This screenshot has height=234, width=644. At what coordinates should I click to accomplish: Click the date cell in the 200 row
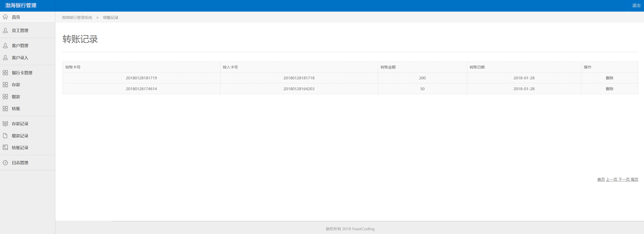524,78
